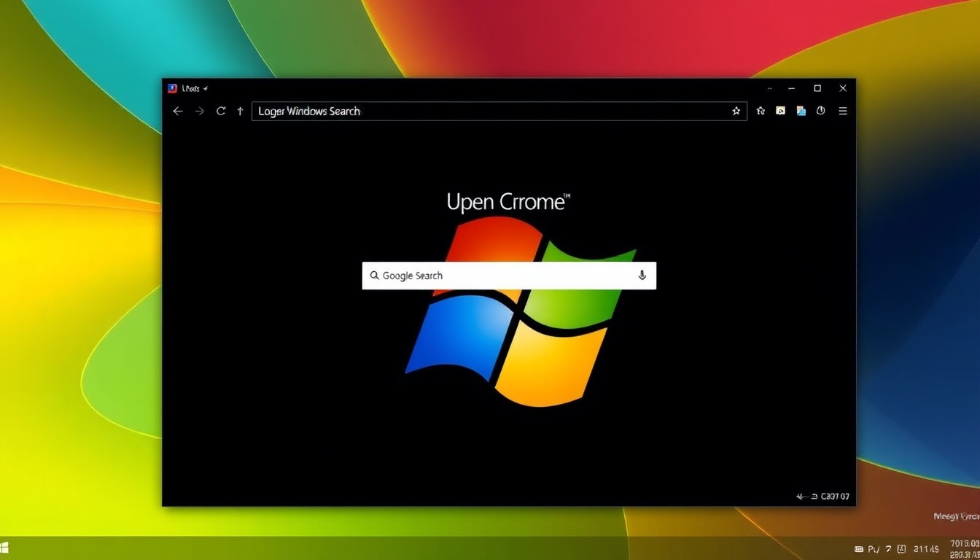The image size is (980, 560).
Task: Click inside the Google Search box
Action: coord(509,276)
